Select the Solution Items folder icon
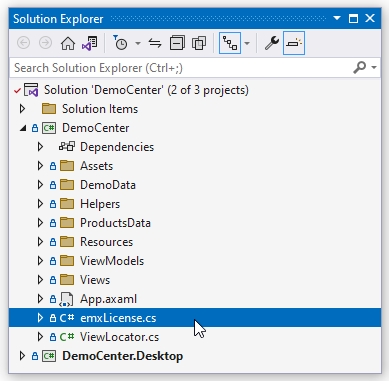 pos(49,109)
